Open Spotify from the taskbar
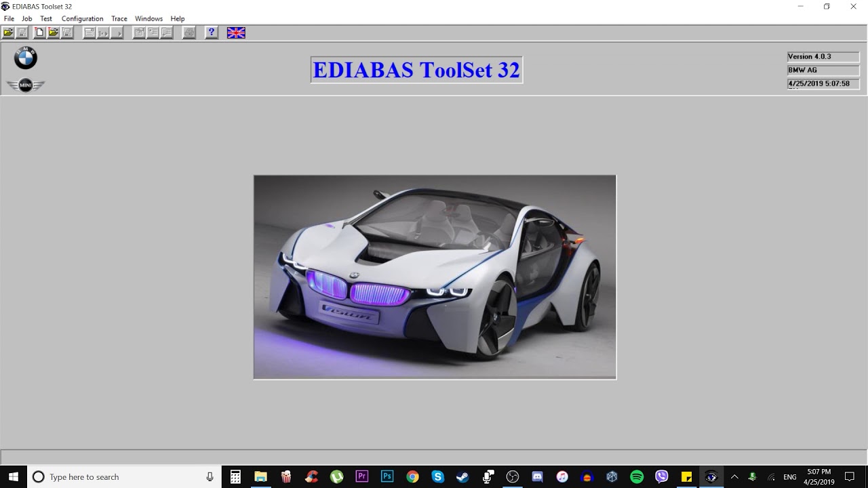868x488 pixels. [x=637, y=477]
